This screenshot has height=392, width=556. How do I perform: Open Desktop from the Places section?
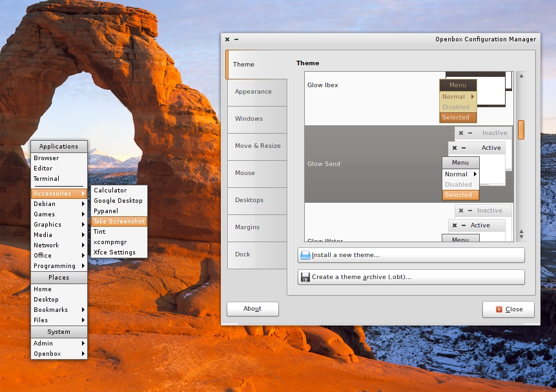point(59,300)
